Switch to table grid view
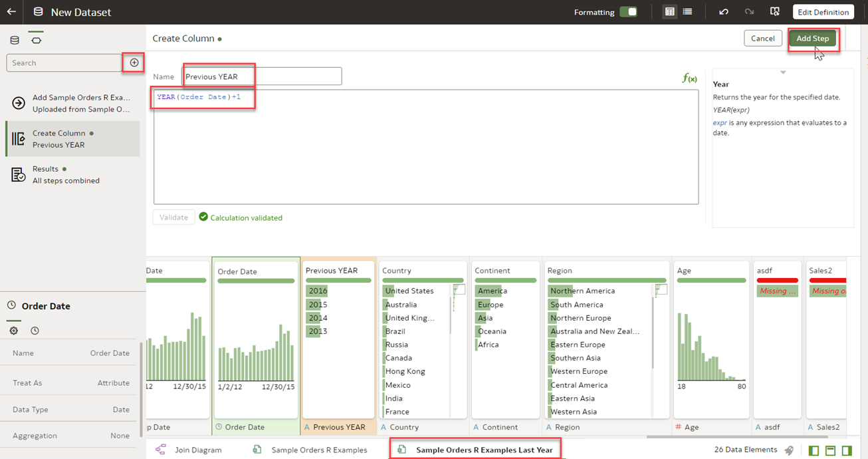Screen dimensions: 868x459 [x=670, y=12]
